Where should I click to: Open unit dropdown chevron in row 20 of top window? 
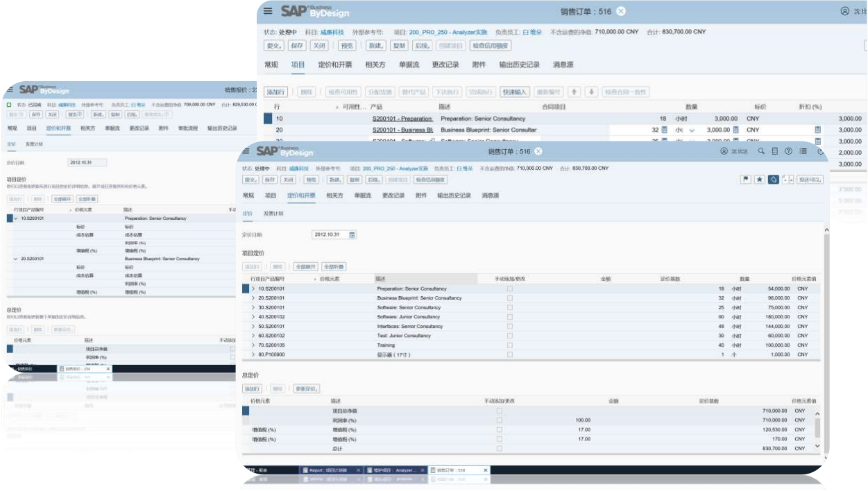point(691,130)
